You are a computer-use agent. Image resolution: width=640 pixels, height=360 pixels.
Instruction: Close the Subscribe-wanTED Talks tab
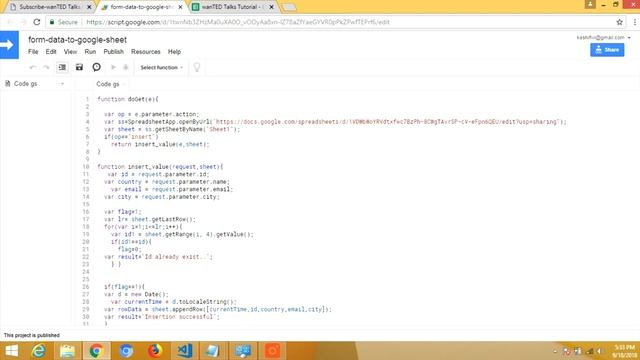(x=89, y=7)
